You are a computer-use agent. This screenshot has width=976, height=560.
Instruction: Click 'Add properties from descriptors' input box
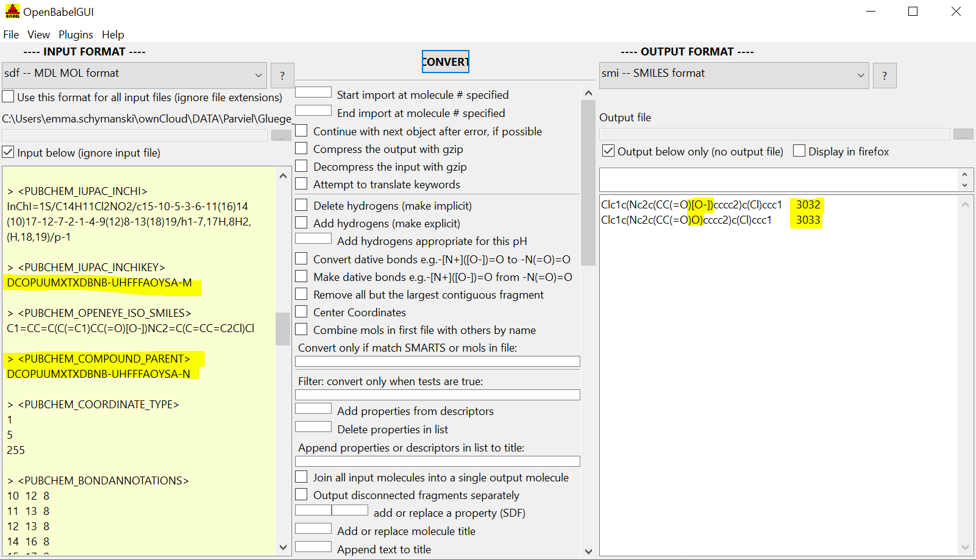click(x=313, y=409)
